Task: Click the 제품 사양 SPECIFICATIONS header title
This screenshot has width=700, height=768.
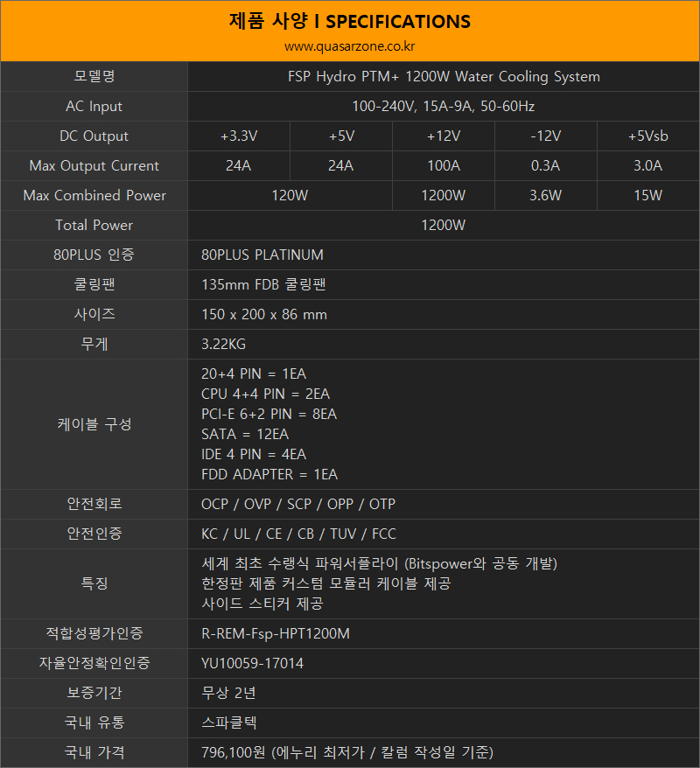Action: 349,21
